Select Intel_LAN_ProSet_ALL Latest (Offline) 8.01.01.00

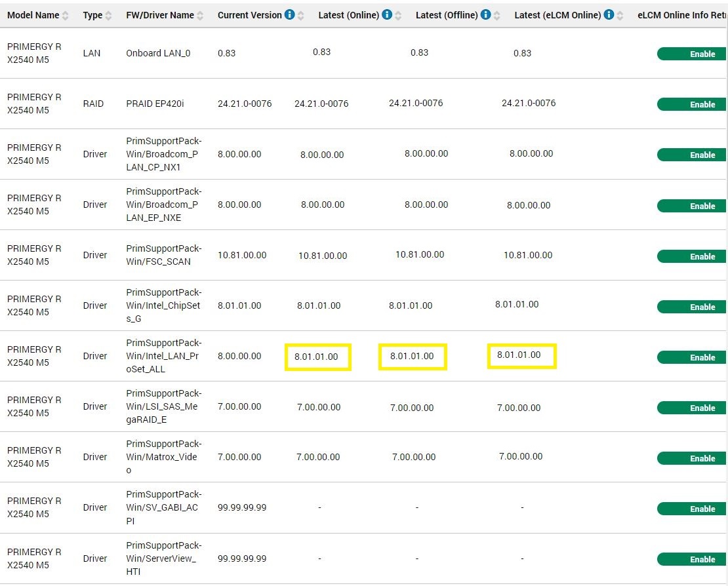tap(412, 357)
